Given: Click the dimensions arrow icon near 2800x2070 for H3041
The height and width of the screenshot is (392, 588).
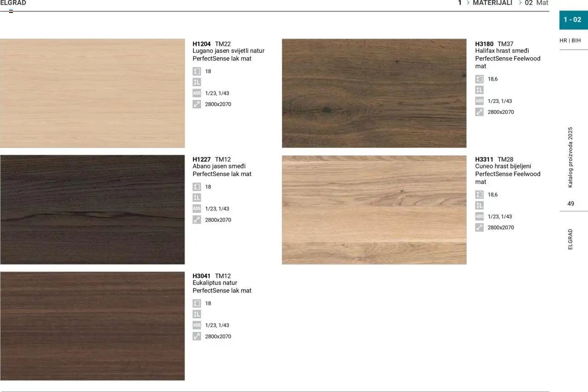Looking at the screenshot, I should coord(197,336).
